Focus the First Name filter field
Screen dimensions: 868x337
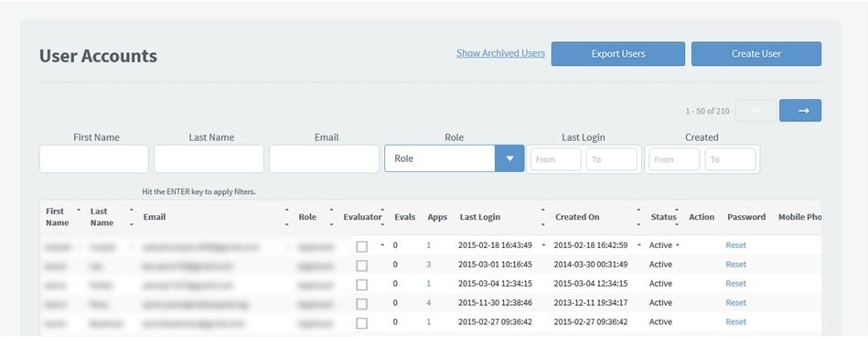point(94,159)
